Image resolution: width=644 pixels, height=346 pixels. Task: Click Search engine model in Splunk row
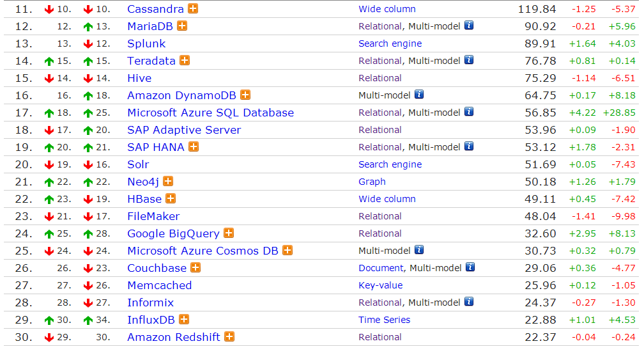[x=390, y=43]
